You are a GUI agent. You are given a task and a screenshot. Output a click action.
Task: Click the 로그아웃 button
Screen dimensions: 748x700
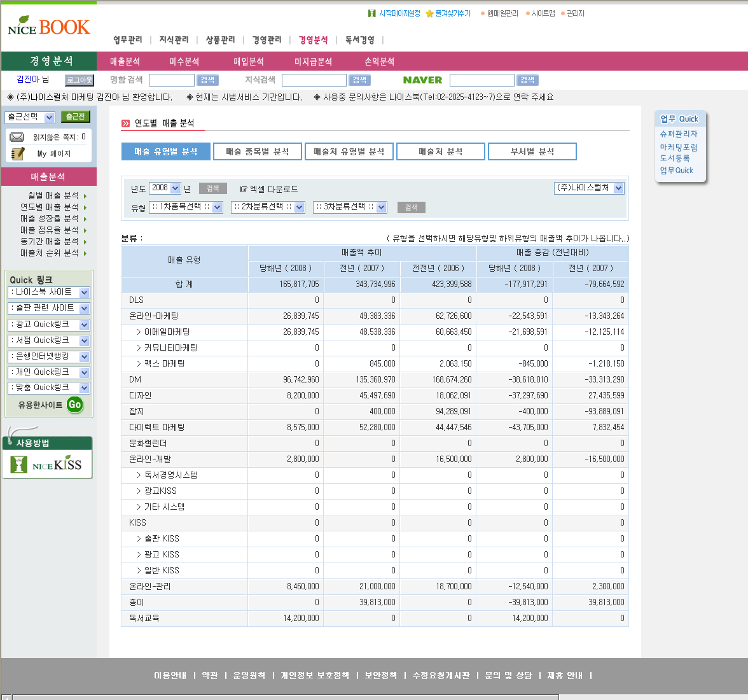click(x=80, y=80)
